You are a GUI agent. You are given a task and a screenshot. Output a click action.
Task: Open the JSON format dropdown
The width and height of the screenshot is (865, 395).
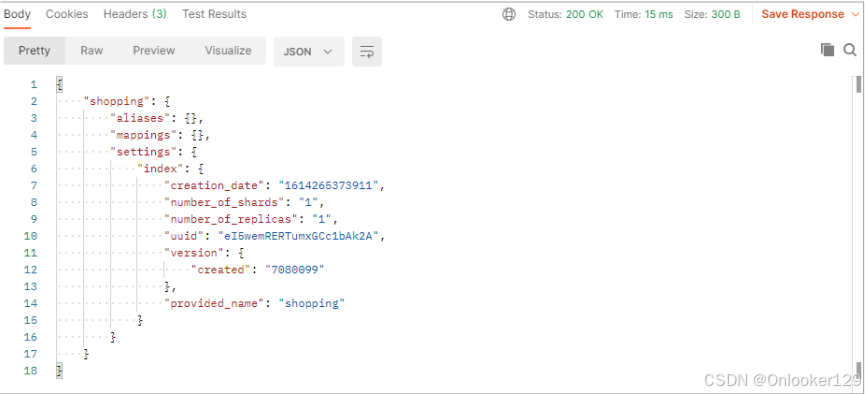coord(309,52)
